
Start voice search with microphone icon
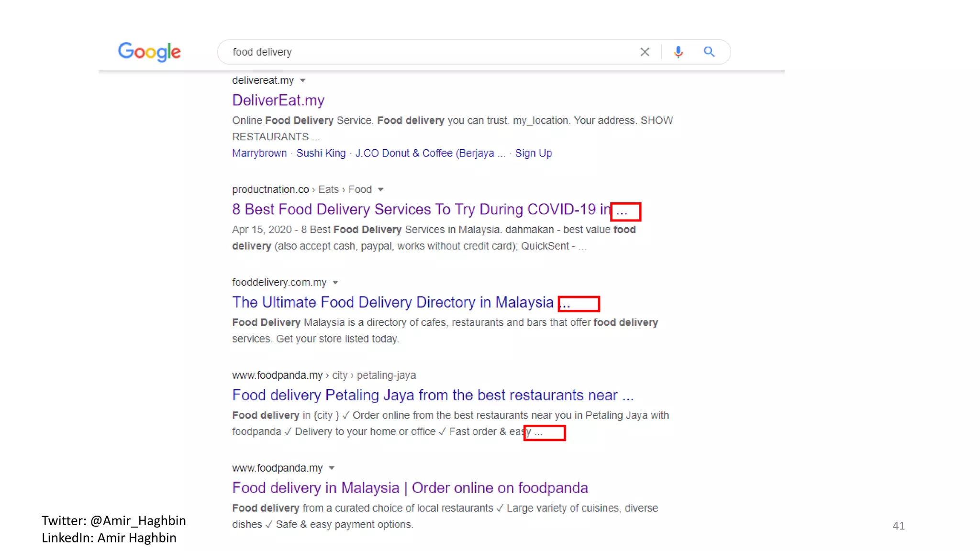678,52
